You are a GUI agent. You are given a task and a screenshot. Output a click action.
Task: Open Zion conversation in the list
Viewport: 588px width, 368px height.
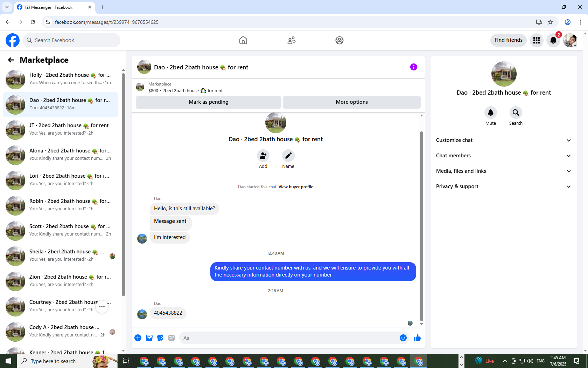point(61,281)
